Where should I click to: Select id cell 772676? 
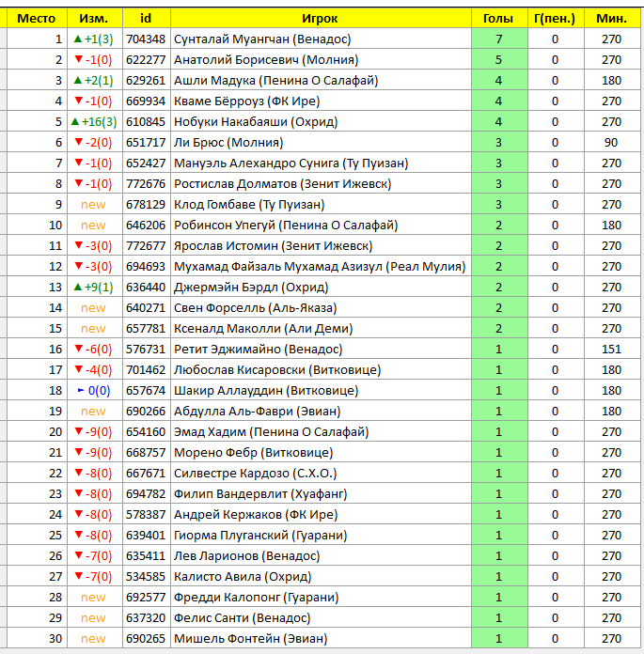[x=146, y=184]
